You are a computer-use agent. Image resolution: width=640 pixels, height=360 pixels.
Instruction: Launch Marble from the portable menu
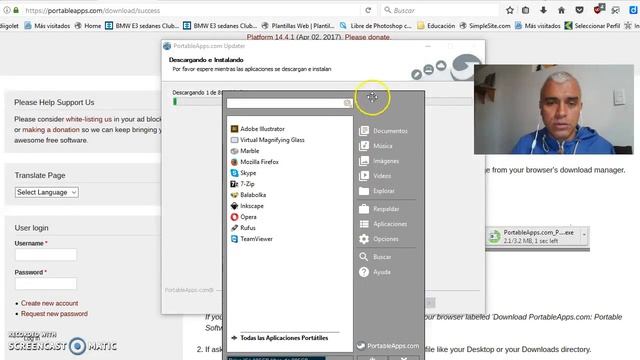coord(245,151)
